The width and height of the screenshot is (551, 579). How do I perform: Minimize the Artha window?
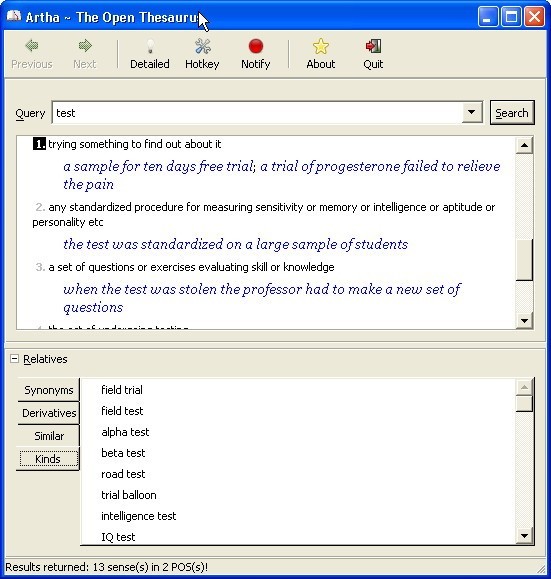coord(487,17)
